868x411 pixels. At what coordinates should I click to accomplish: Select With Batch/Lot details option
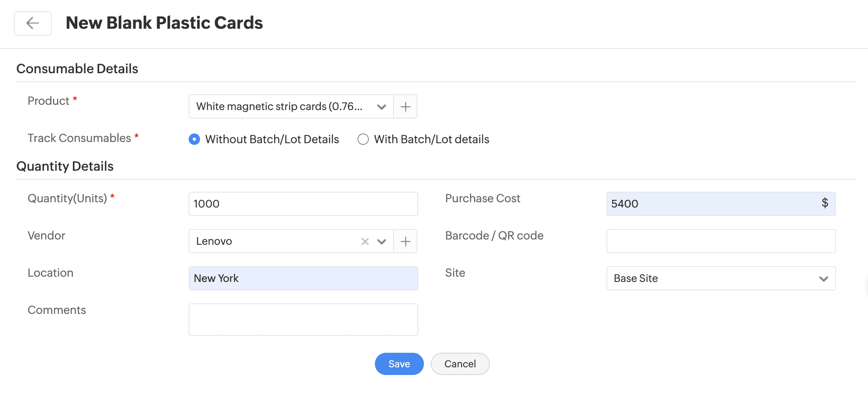(363, 140)
